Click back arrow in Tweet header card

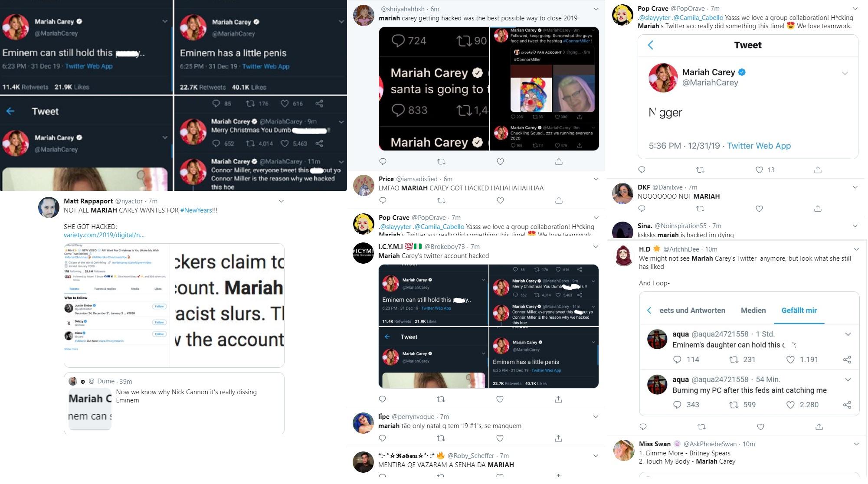650,45
